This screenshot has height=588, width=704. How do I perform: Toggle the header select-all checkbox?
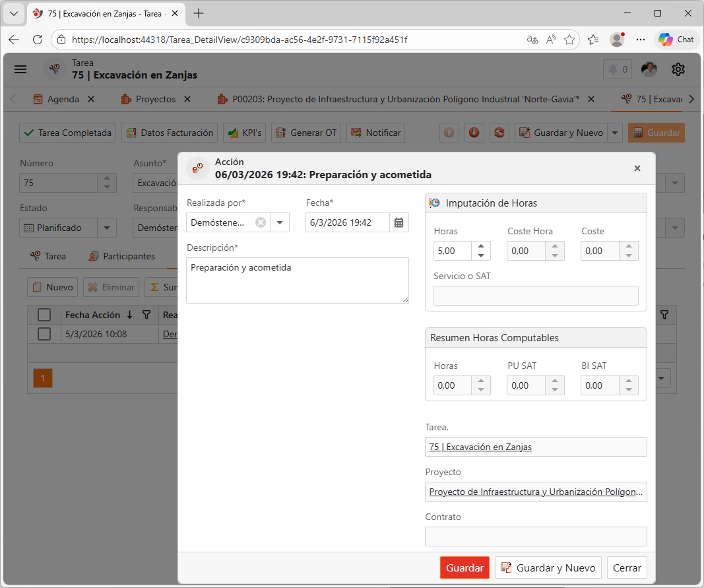pyautogui.click(x=44, y=315)
